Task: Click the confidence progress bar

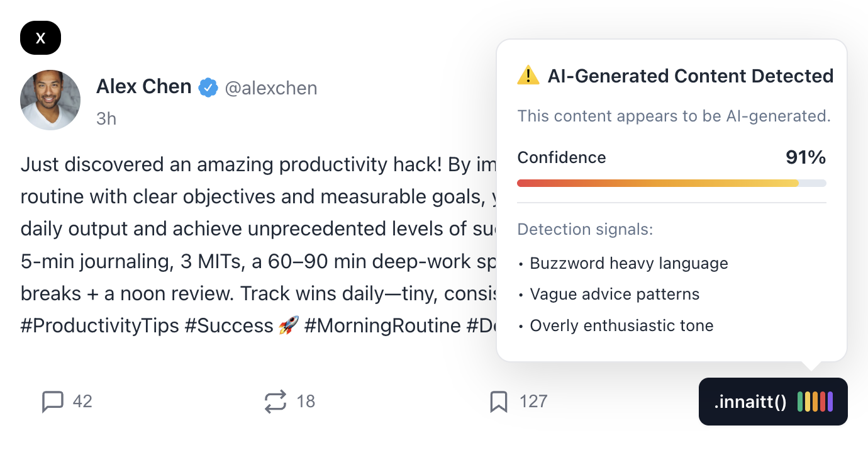Action: (671, 183)
